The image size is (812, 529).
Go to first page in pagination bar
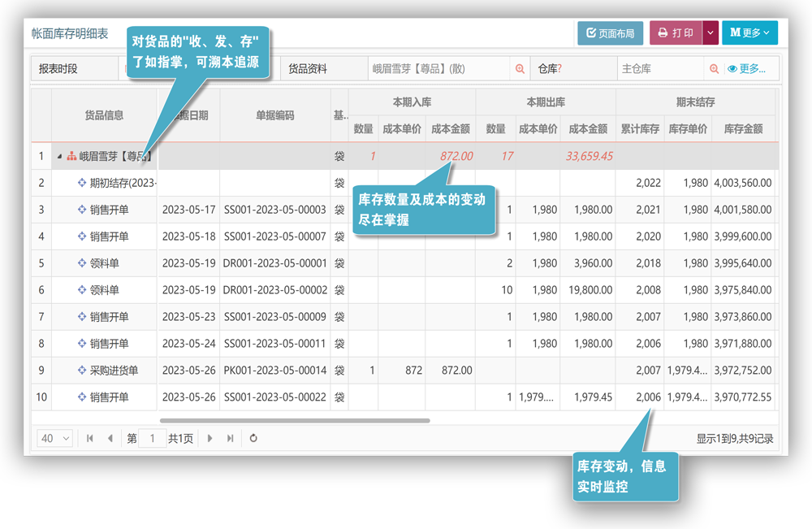click(90, 438)
